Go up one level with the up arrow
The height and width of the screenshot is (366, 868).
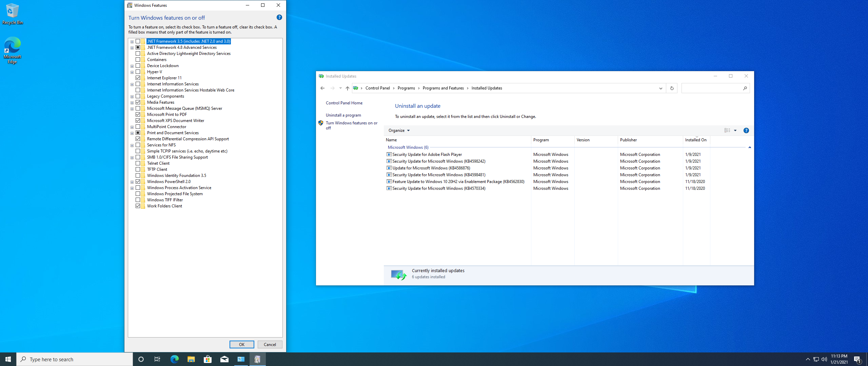click(x=347, y=88)
